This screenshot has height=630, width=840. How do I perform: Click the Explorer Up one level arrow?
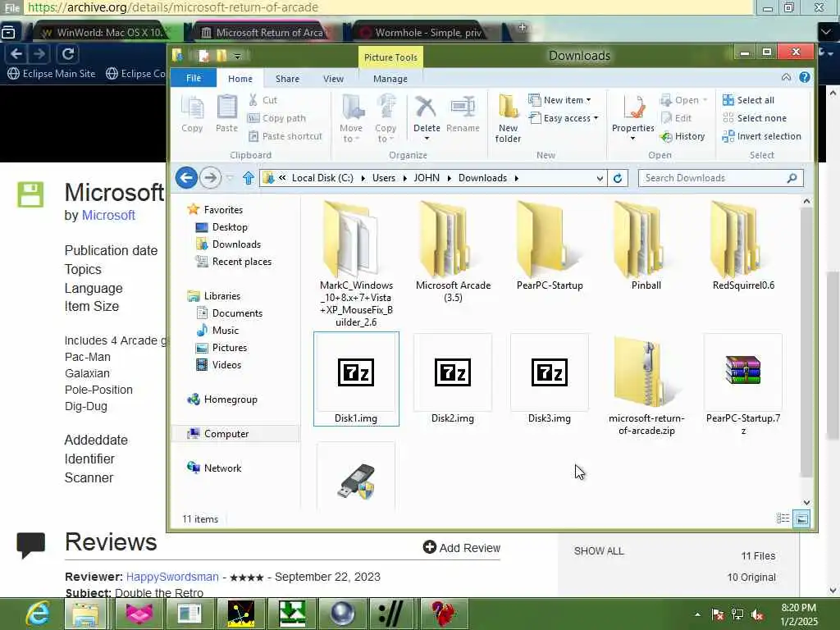[248, 178]
